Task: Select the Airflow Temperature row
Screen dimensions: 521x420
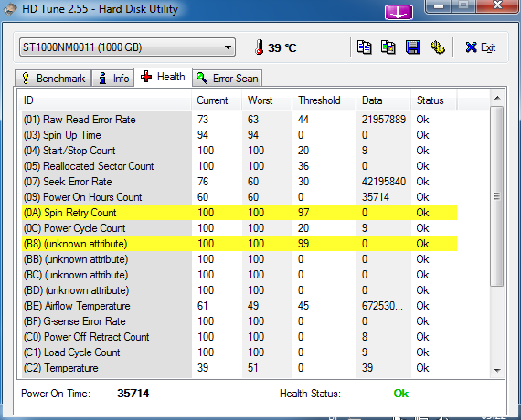Action: pos(239,306)
